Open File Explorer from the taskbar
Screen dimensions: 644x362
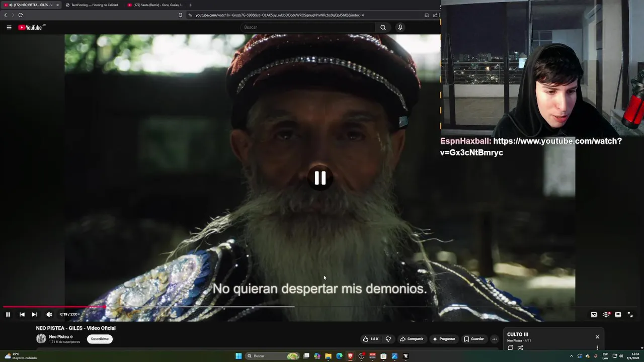coord(328,356)
